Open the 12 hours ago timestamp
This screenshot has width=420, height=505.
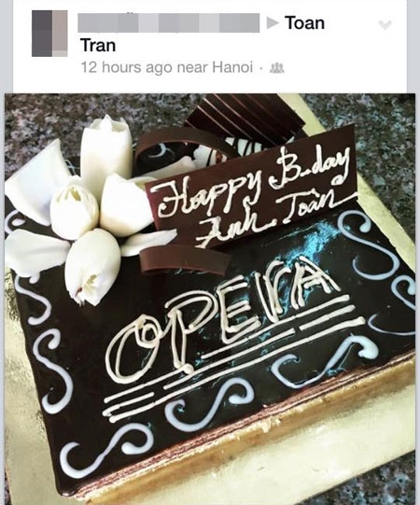[x=127, y=67]
